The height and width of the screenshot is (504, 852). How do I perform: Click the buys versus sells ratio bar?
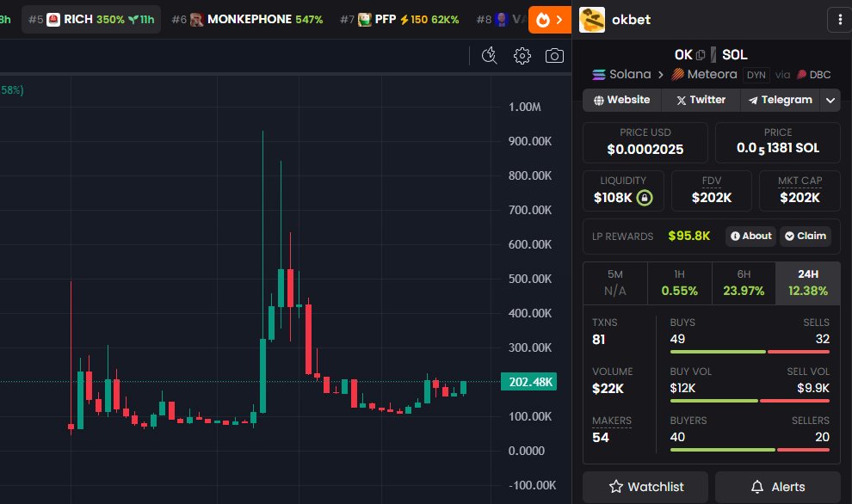(x=750, y=352)
